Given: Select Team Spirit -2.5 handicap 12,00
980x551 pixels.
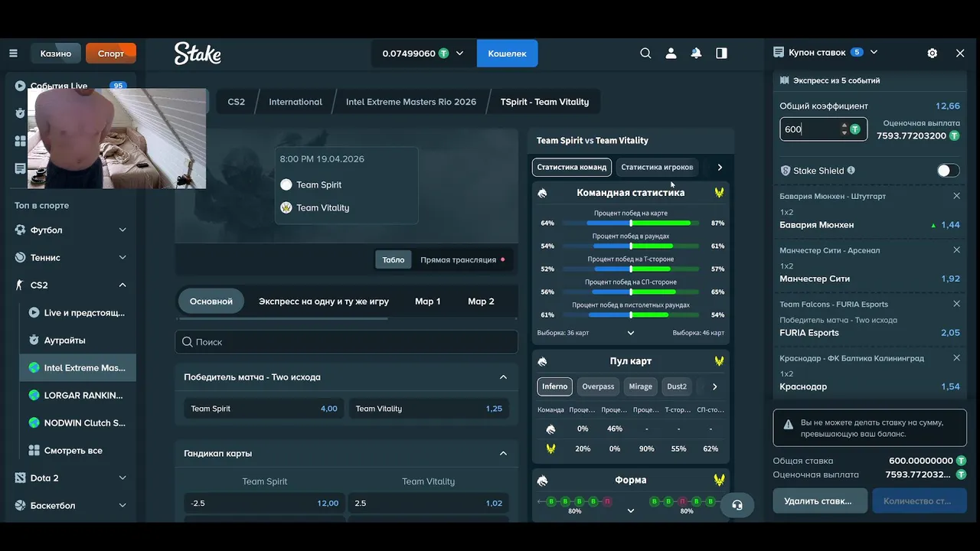Looking at the screenshot, I should click(264, 503).
